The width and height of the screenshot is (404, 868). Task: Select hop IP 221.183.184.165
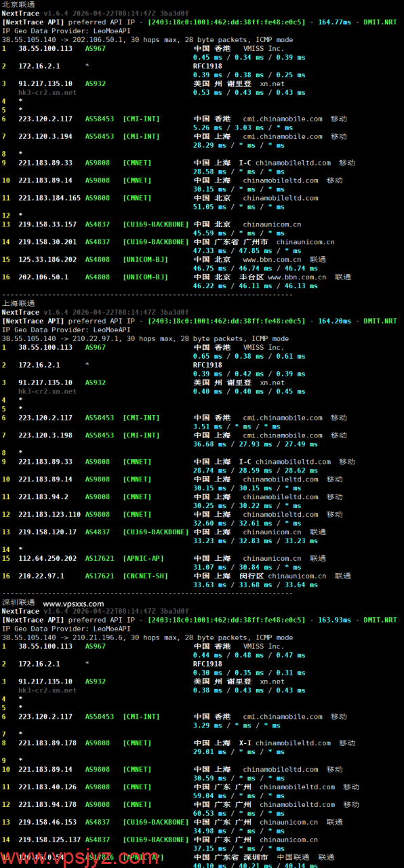coord(49,199)
